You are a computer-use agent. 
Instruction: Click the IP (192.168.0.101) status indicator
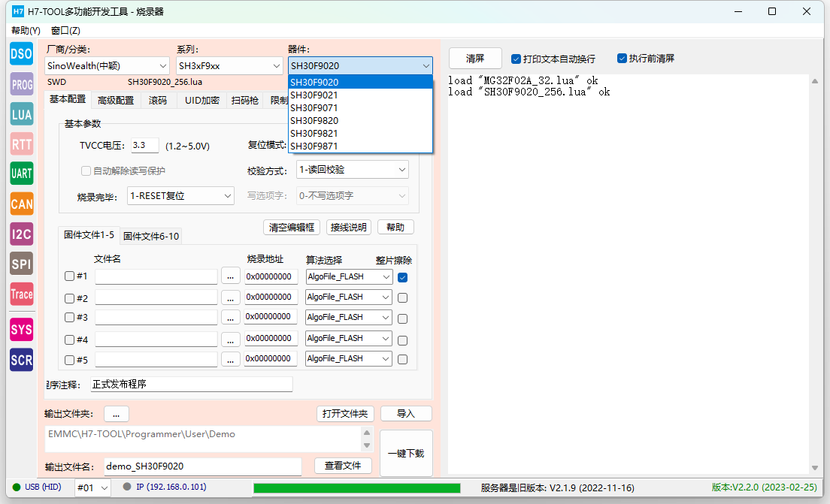165,487
